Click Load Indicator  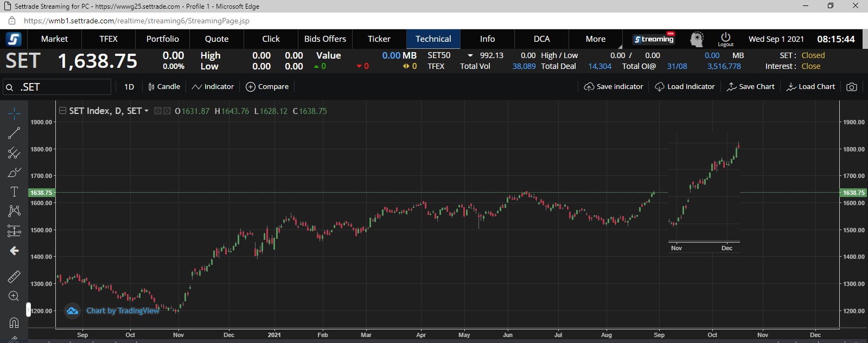pyautogui.click(x=685, y=87)
